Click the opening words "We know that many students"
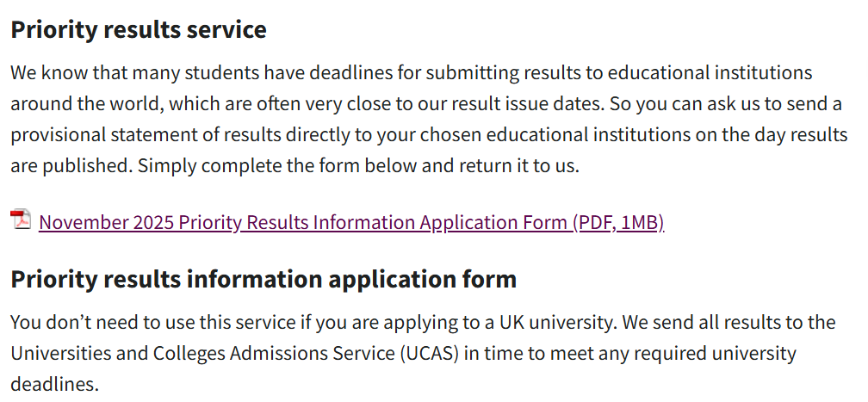Viewport: 868px width, 402px height. pos(125,72)
